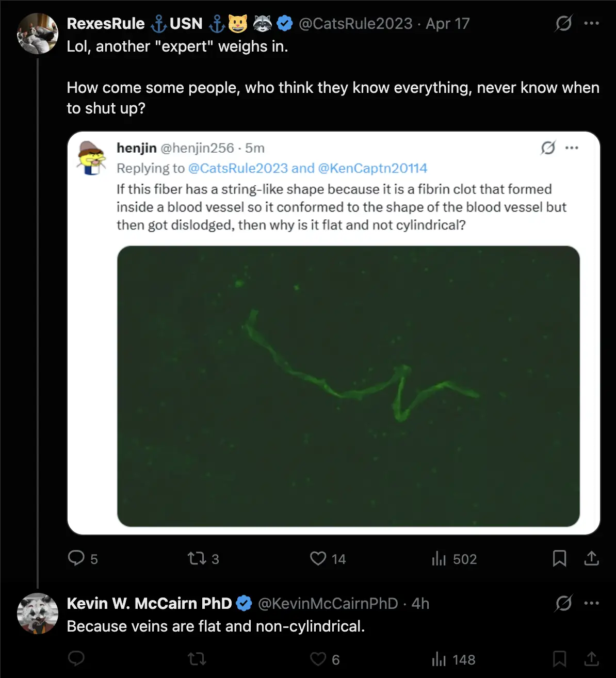The width and height of the screenshot is (616, 678).
Task: Open more options for Kevin McCairn's reply
Action: [591, 603]
